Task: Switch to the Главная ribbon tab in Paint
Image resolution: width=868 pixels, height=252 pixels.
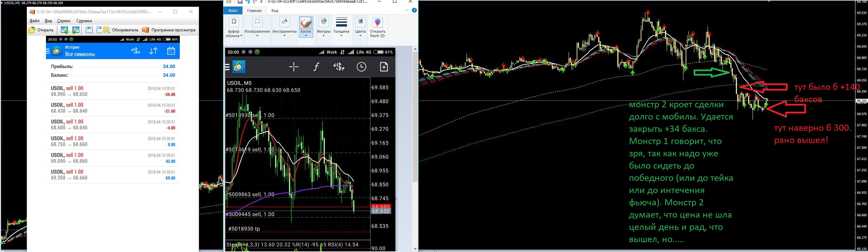Action: 254,11
